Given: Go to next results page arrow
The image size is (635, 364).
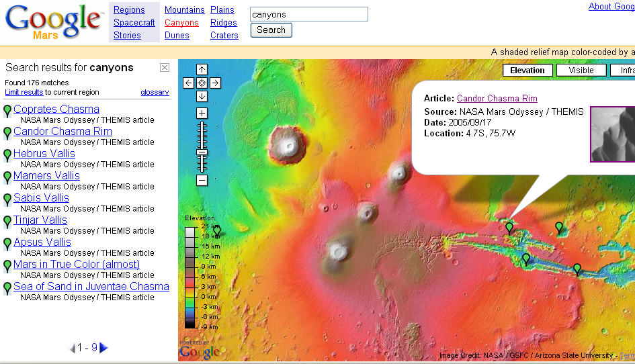Looking at the screenshot, I should click(x=103, y=348).
